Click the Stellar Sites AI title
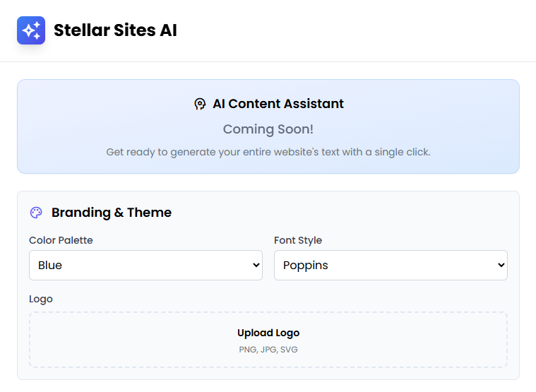Viewport: 536px width, 392px height. [116, 30]
